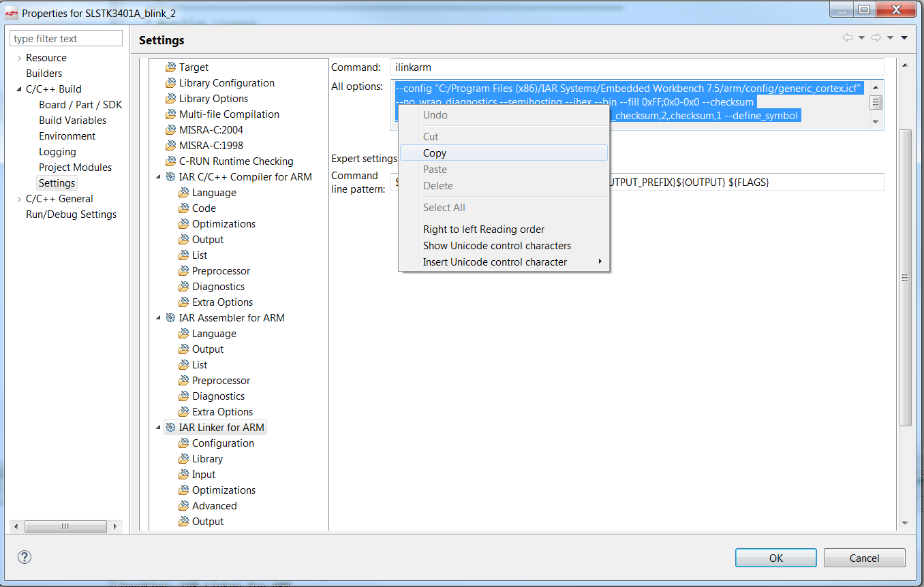Select Show Unicode control characters menu entry

point(497,246)
